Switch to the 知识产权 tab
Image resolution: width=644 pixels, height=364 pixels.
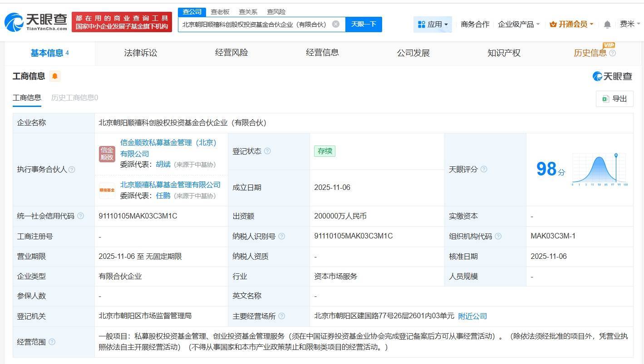(504, 53)
